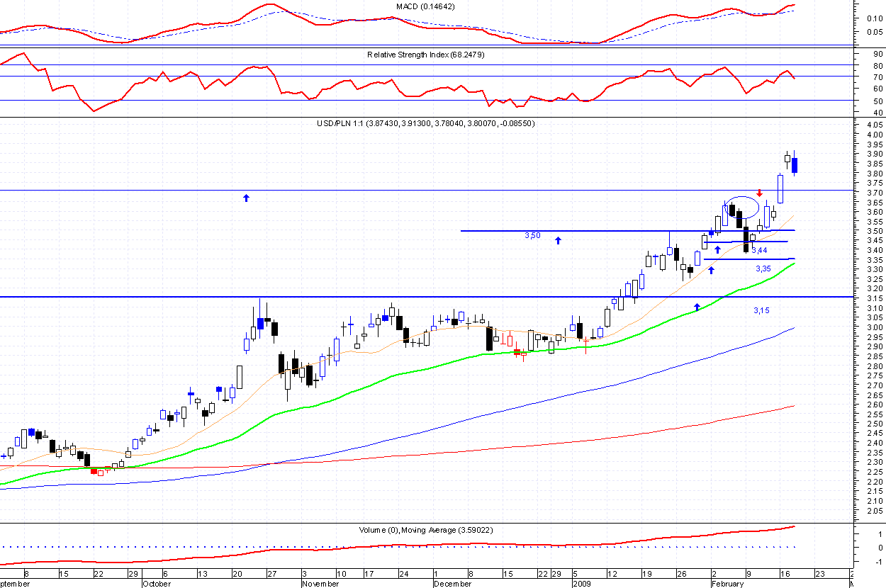
Task: Select the blue 3,50 price level annotation
Action: (532, 235)
